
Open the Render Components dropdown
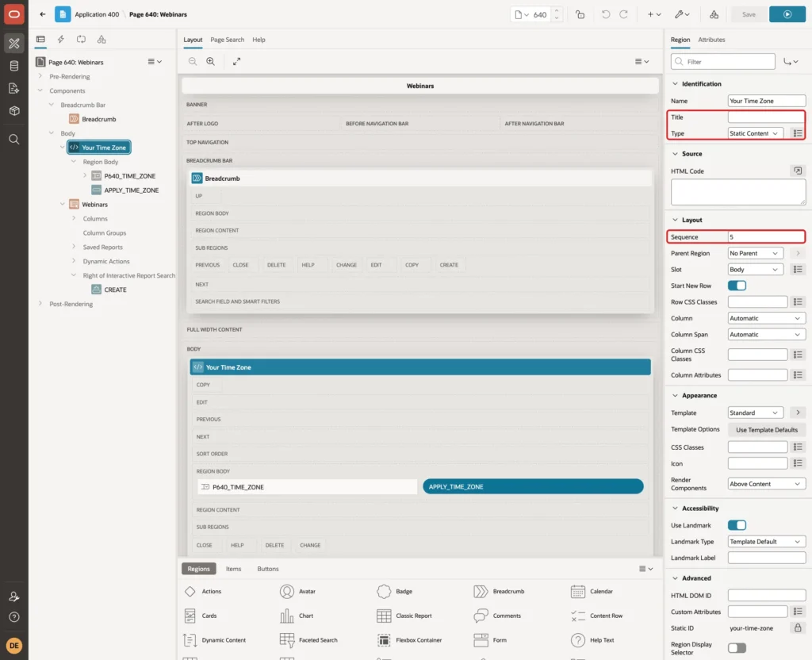[x=767, y=484]
